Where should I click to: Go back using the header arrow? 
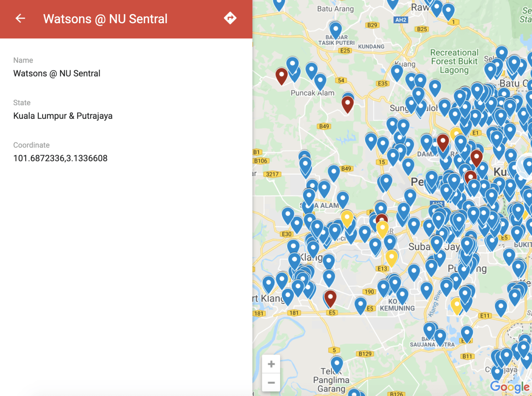click(x=20, y=18)
